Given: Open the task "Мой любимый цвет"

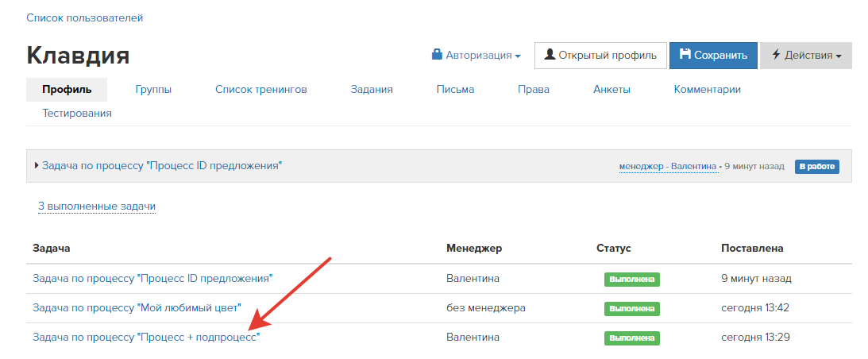Looking at the screenshot, I should 137,307.
